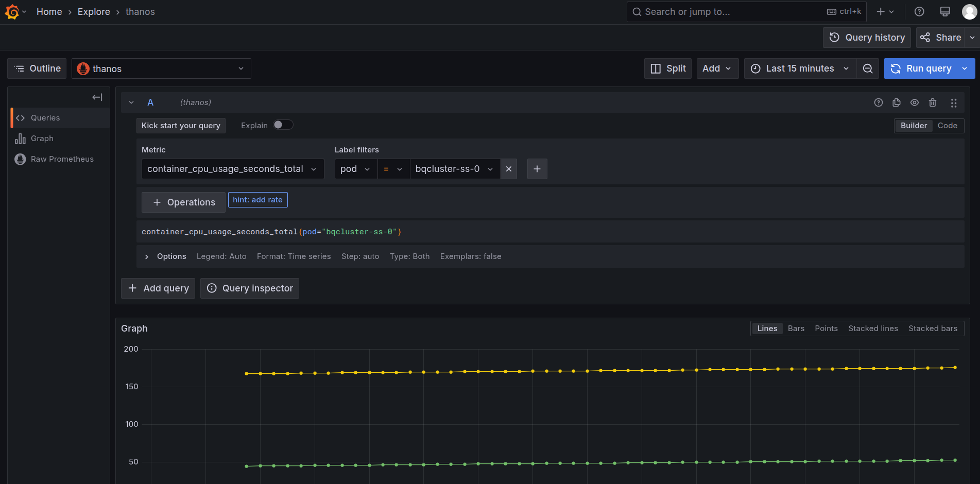Delete query A with trash icon
The height and width of the screenshot is (484, 980).
[932, 102]
